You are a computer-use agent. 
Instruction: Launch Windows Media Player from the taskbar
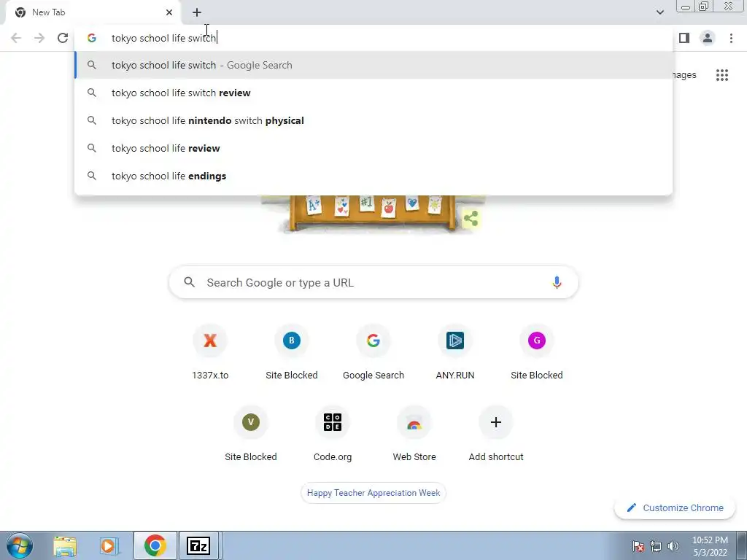pyautogui.click(x=109, y=545)
